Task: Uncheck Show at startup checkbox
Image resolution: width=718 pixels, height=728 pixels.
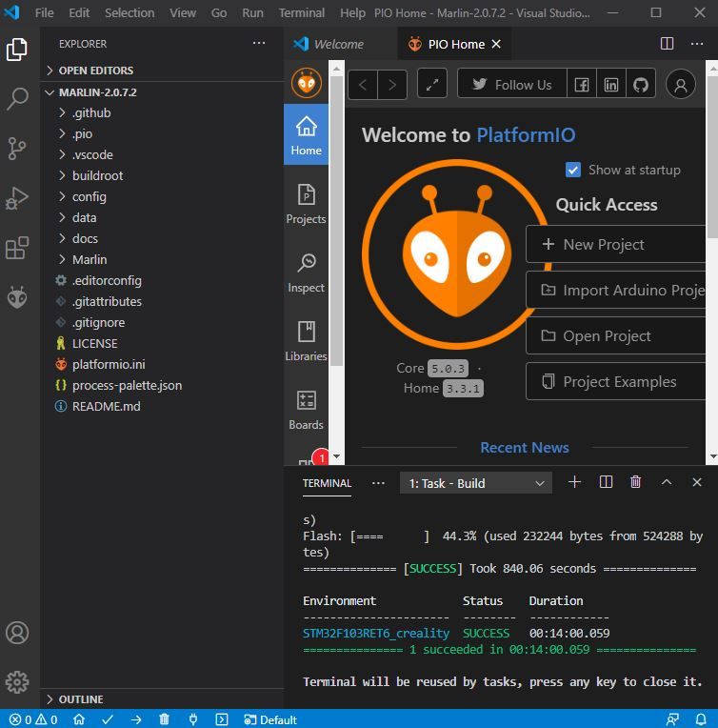Action: click(572, 170)
